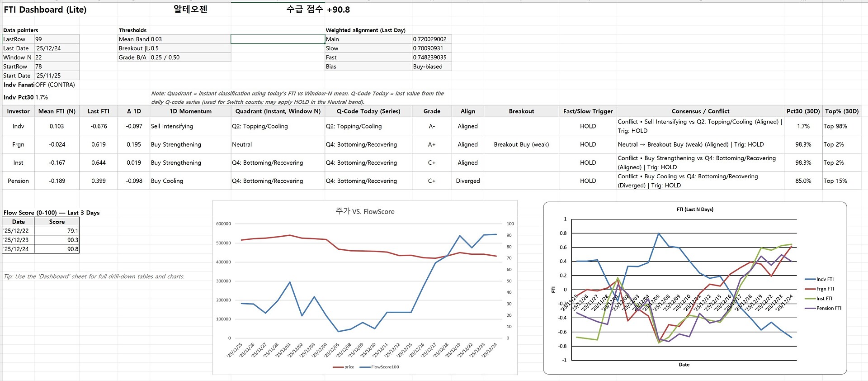
Task: Click the empty selected cell beside Mean Band
Action: coord(278,39)
